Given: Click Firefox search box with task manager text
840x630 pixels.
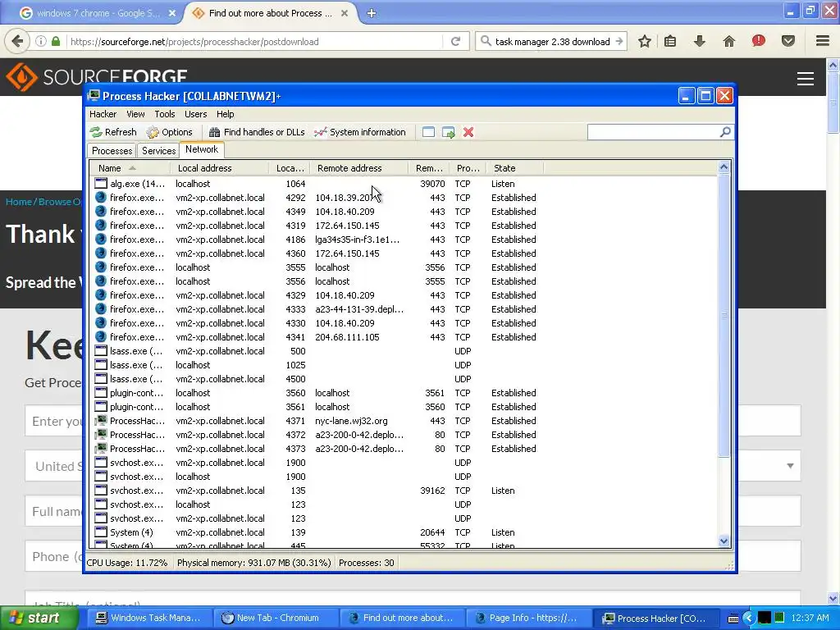Looking at the screenshot, I should coord(552,41).
